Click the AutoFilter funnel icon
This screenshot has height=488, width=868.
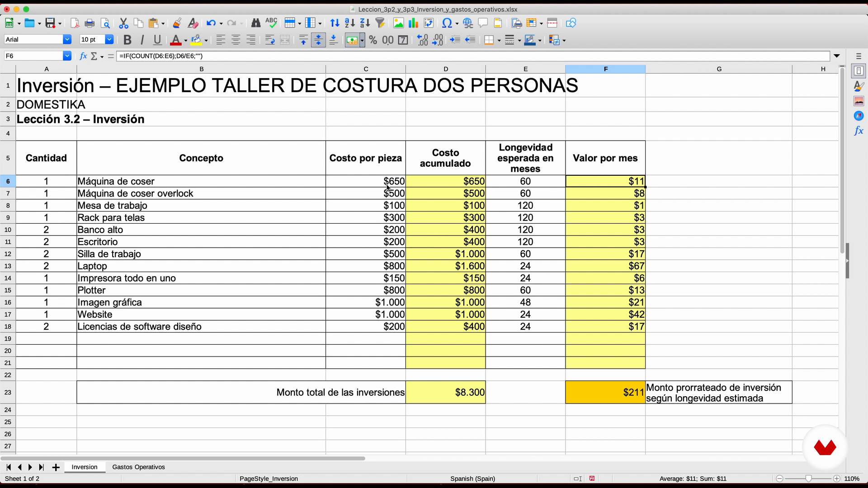[380, 23]
